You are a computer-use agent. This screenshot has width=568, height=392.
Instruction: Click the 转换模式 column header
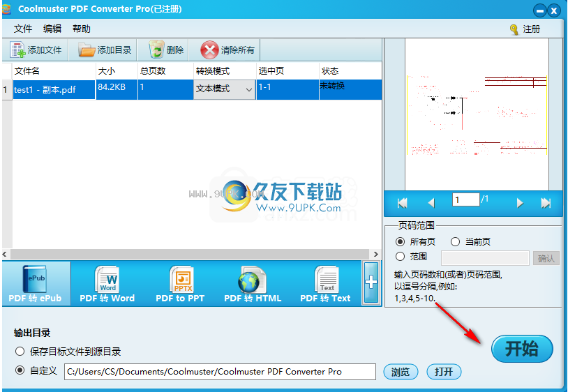pyautogui.click(x=225, y=71)
